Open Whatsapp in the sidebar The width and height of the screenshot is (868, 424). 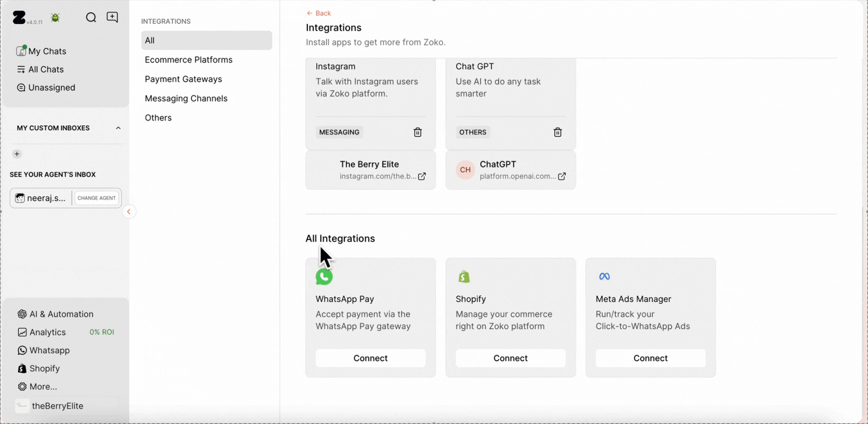44,350
